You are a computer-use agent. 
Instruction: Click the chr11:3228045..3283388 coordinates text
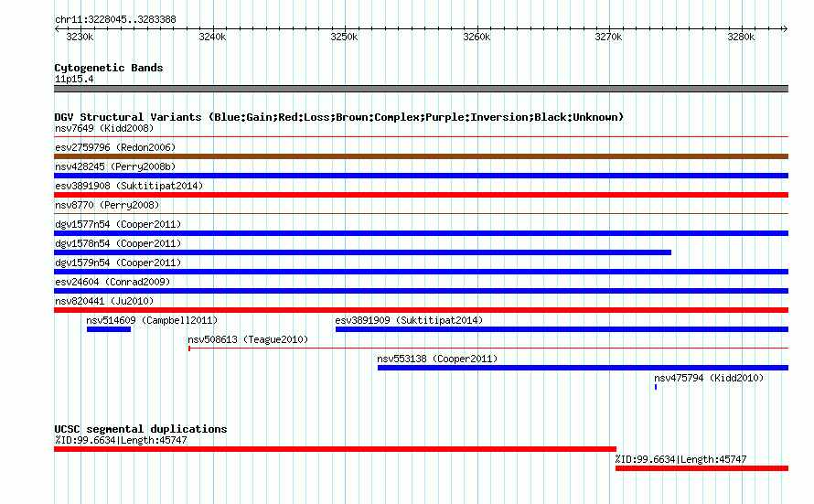116,19
